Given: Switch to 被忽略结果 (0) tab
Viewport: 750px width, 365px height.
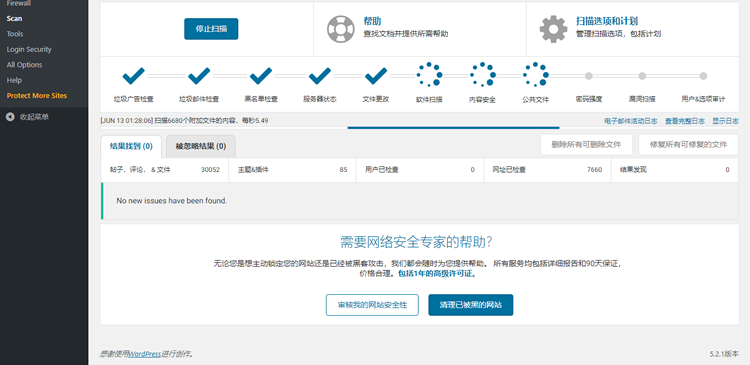Looking at the screenshot, I should 201,146.
